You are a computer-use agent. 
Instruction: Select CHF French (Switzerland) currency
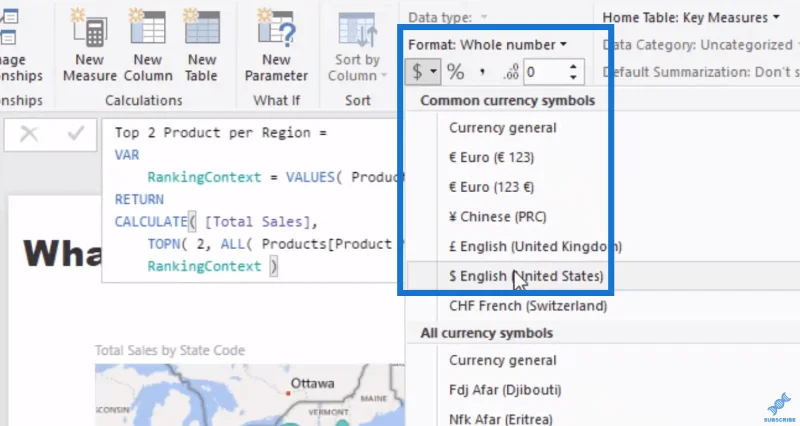[x=528, y=306]
